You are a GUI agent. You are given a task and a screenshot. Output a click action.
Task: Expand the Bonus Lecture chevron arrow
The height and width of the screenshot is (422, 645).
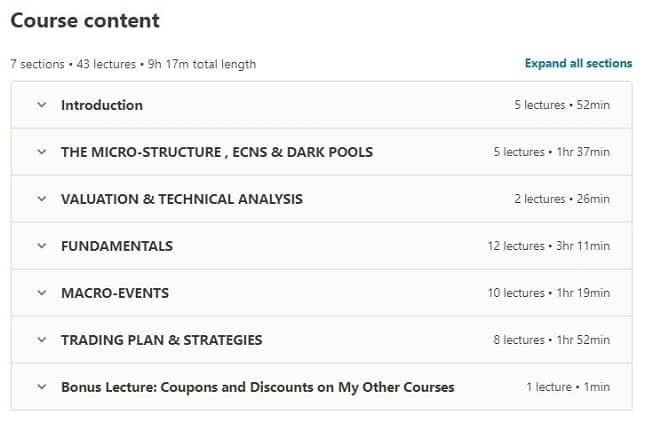pos(41,387)
